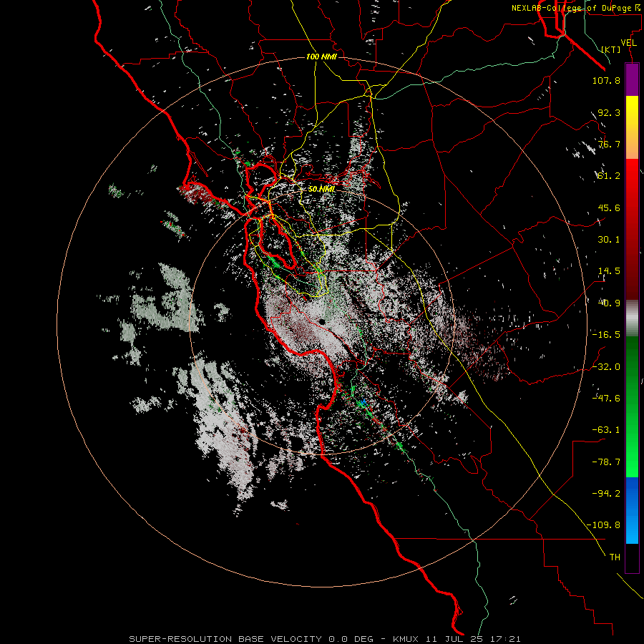
Task: Select the -78.7 velocity scale value
Action: tap(606, 462)
